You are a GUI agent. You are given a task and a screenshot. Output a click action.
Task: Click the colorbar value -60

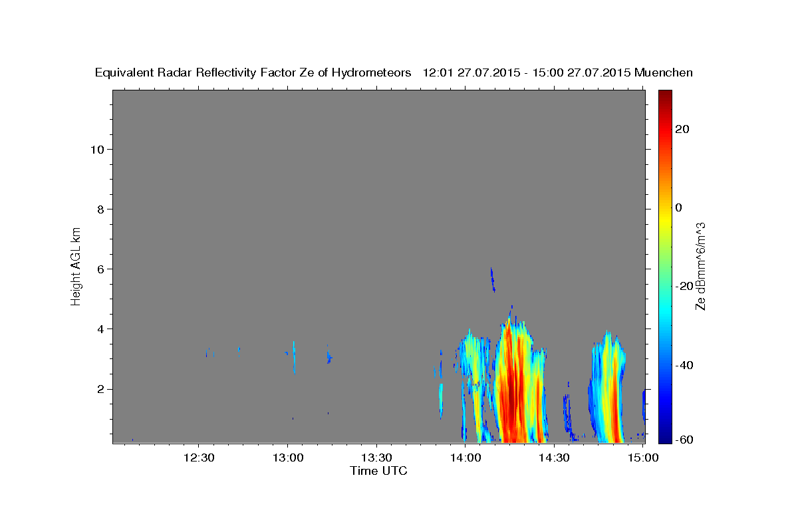click(684, 439)
